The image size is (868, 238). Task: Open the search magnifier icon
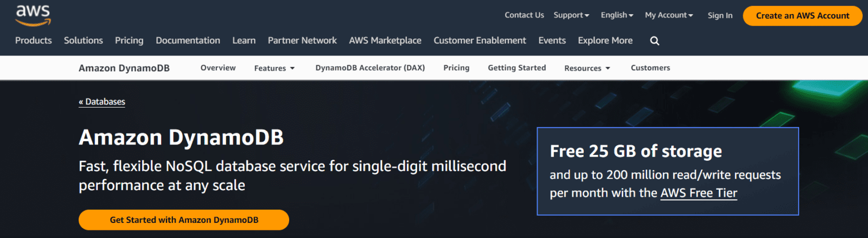tap(655, 41)
